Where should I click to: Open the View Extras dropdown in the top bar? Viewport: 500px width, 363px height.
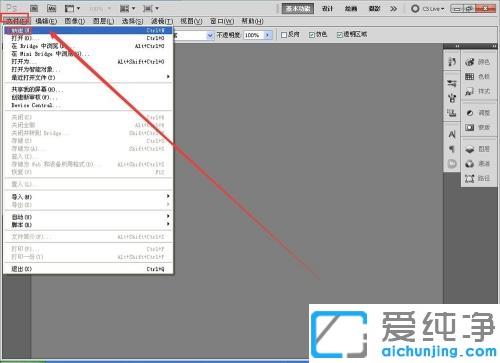tap(72, 8)
